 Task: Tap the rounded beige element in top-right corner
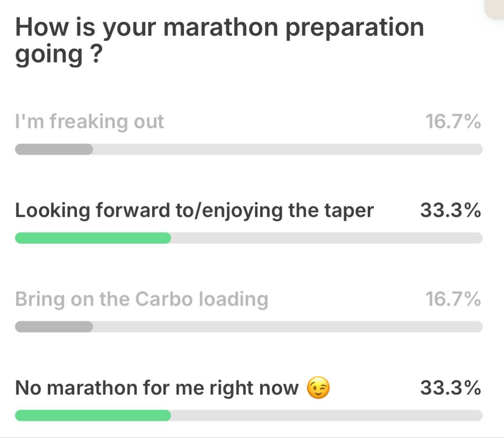click(x=495, y=8)
